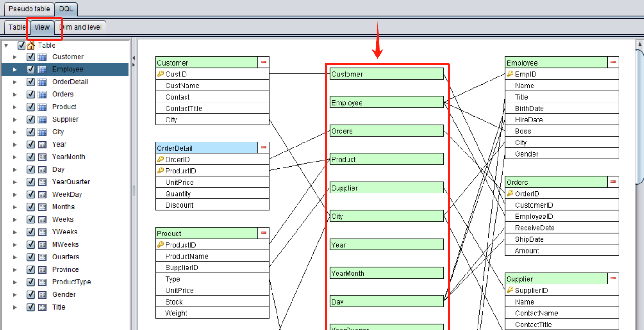Select the City dimension box in diagram

(387, 216)
